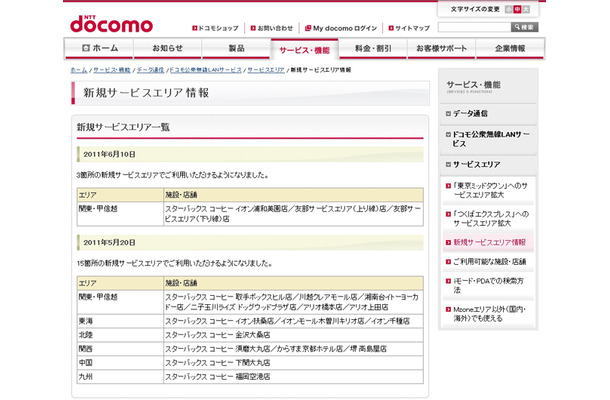Screen dimensions: 610x400
Task: Open Mzoneエリア以外 sidebar link
Action: tap(488, 314)
